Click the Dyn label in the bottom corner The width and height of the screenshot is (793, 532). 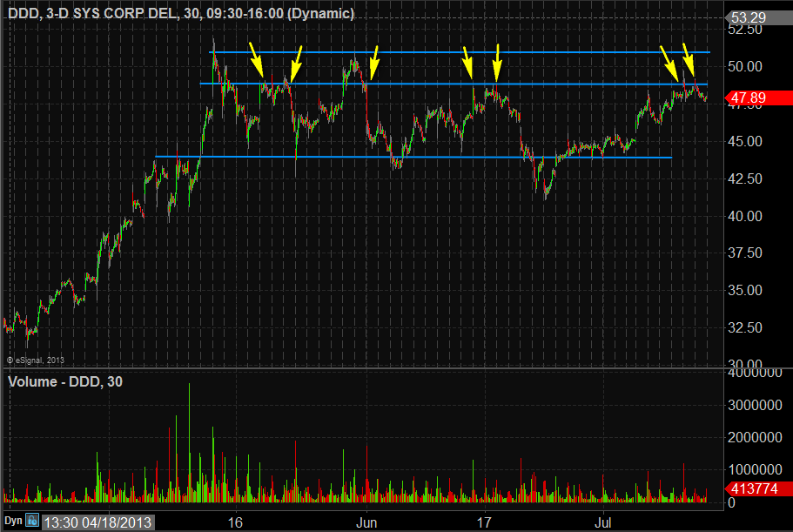click(13, 521)
